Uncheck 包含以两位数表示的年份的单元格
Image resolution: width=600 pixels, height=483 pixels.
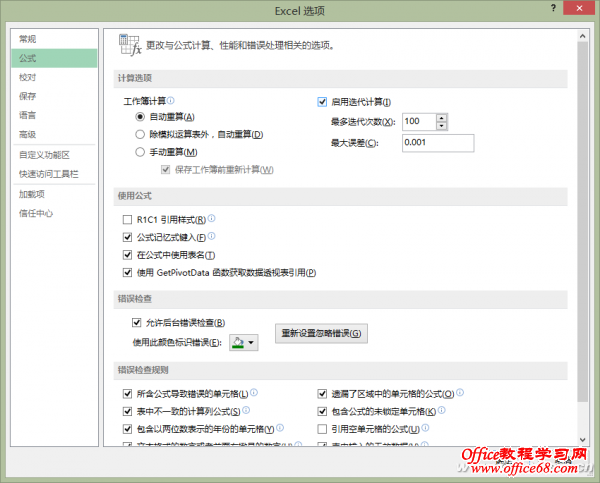[x=127, y=429]
